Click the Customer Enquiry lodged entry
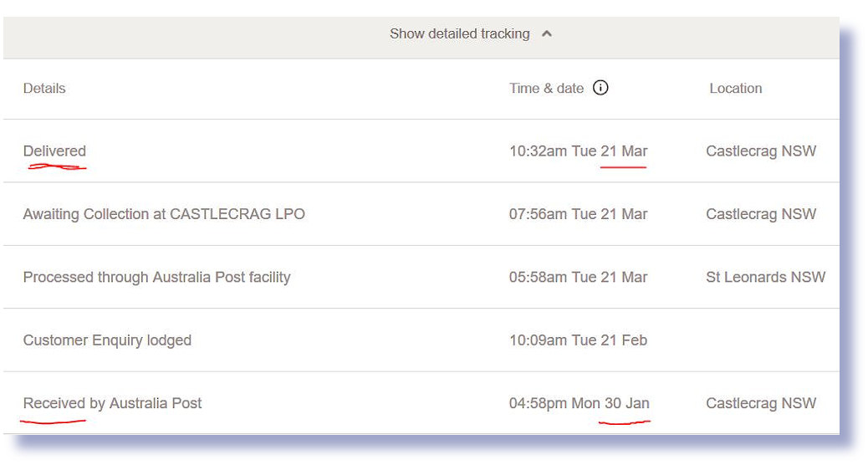The image size is (868, 465). pos(107,340)
